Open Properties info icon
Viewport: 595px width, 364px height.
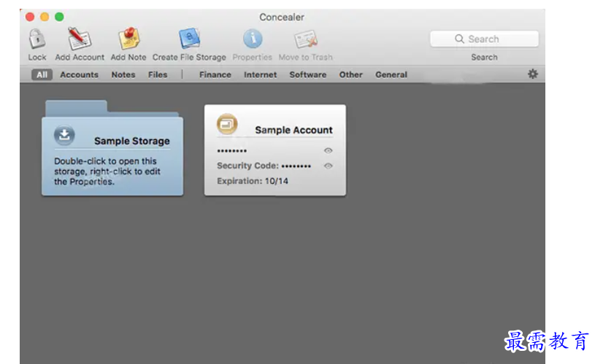click(x=253, y=39)
